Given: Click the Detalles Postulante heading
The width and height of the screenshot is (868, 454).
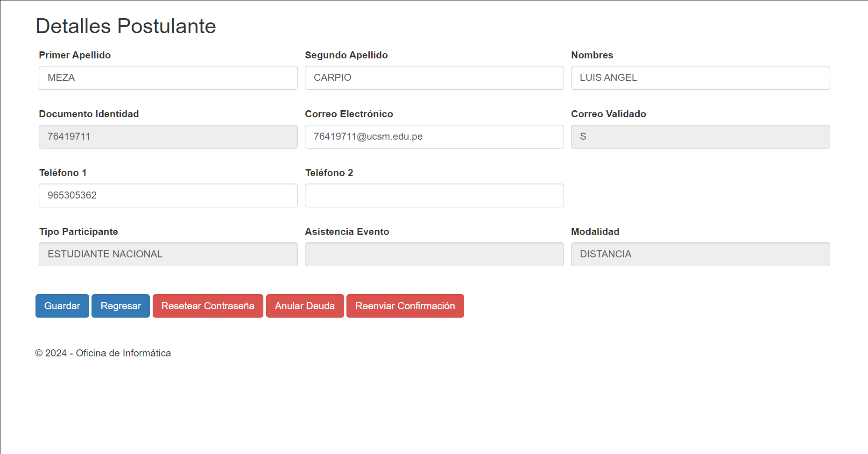Looking at the screenshot, I should [126, 26].
